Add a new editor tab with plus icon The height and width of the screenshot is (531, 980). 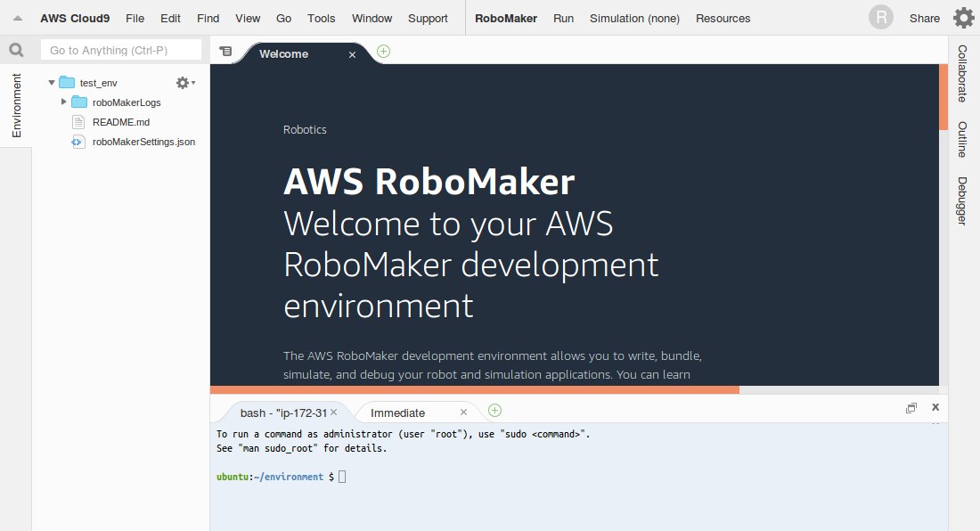(384, 51)
